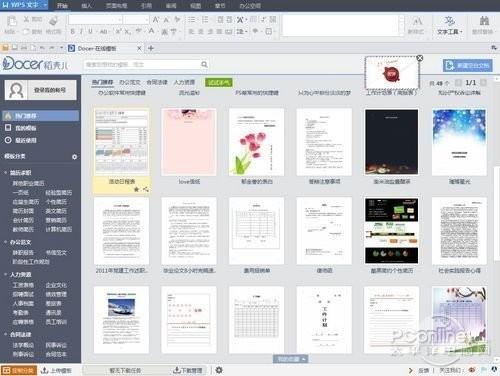The width and height of the screenshot is (500, 376).
Task: Open the blue snowflake template thumbnail
Action: (x=459, y=142)
